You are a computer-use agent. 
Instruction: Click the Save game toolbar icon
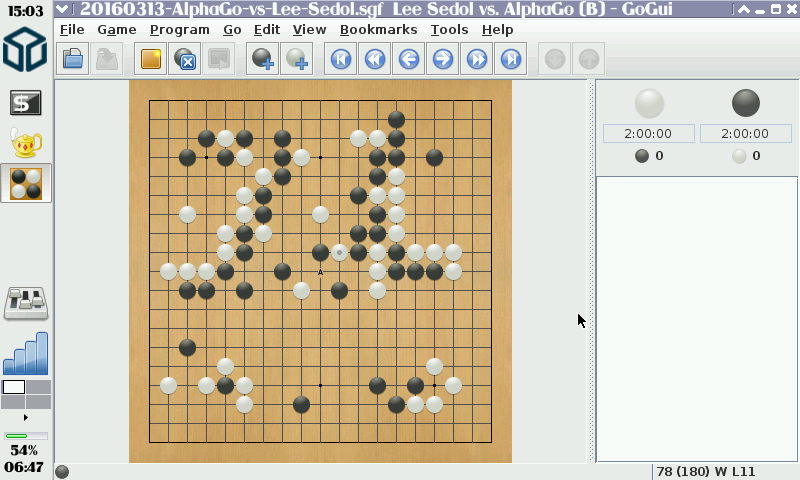107,59
